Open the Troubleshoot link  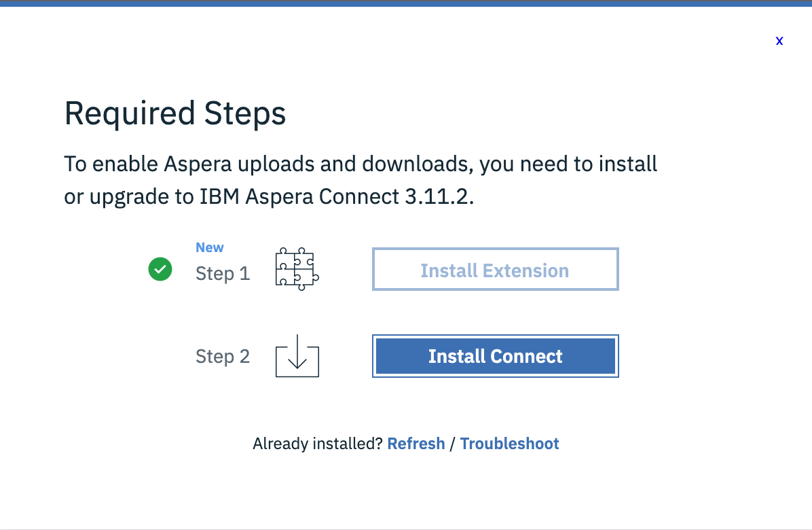[509, 443]
